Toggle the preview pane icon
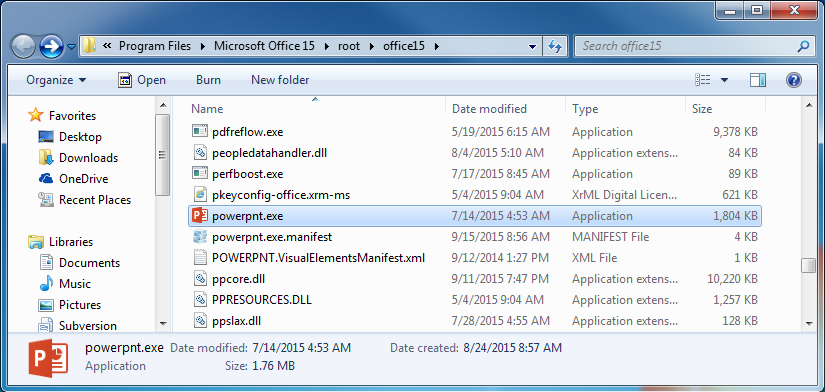 758,80
